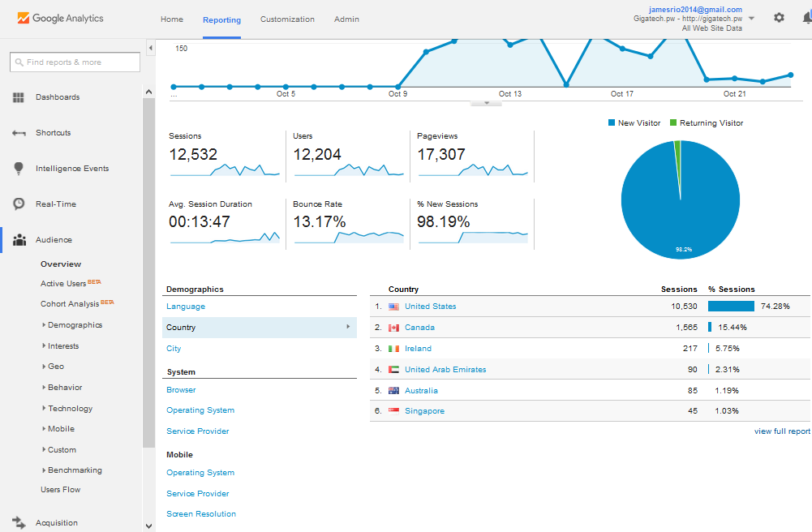Open System Operating System link
The height and width of the screenshot is (532, 812).
(200, 410)
